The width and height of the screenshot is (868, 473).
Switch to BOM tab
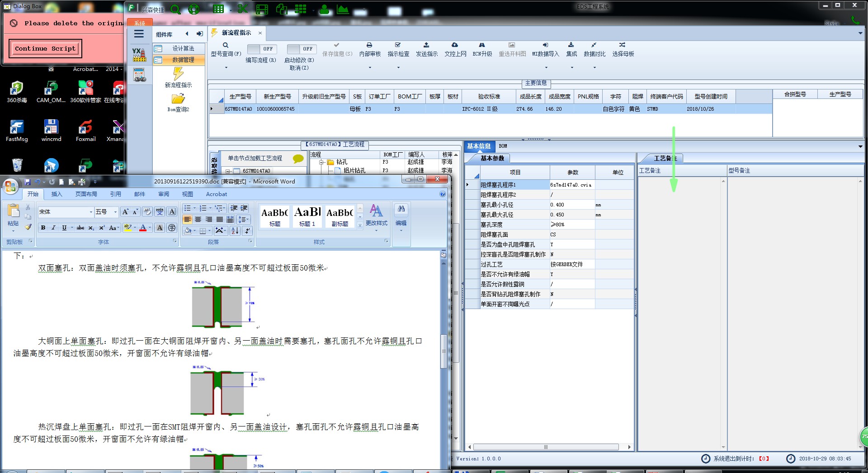click(x=503, y=146)
